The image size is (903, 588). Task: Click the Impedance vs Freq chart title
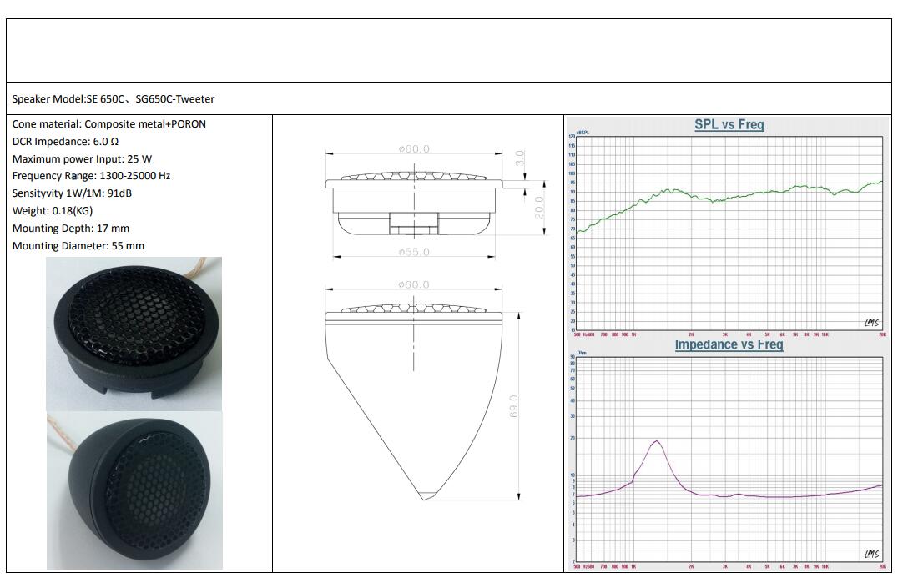click(729, 344)
